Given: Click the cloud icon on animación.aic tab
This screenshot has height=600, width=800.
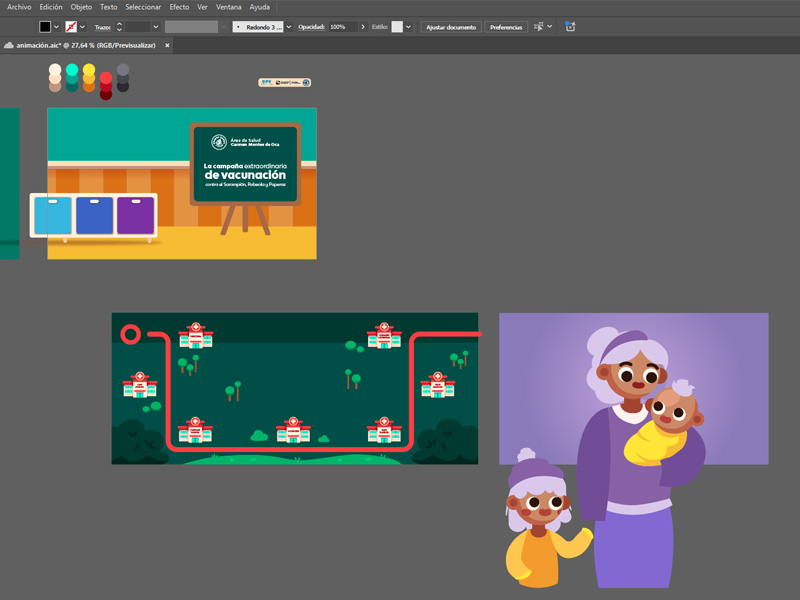Looking at the screenshot, I should tap(9, 45).
